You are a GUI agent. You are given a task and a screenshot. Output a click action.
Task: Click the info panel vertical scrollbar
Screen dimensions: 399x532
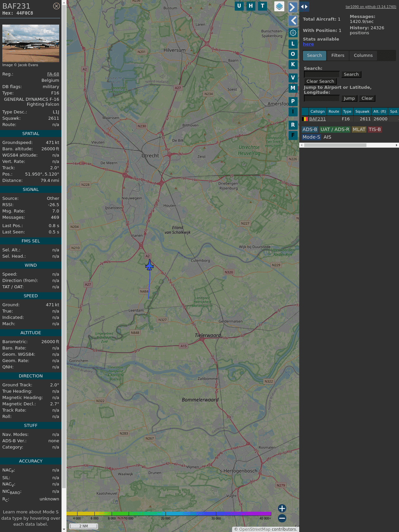[64, 246]
